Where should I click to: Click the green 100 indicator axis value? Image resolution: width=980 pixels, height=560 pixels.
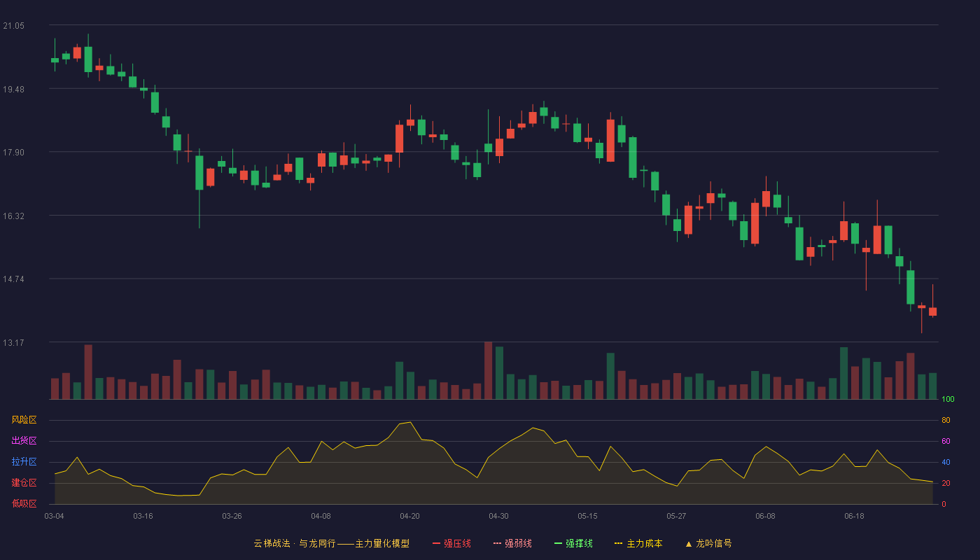pos(948,399)
